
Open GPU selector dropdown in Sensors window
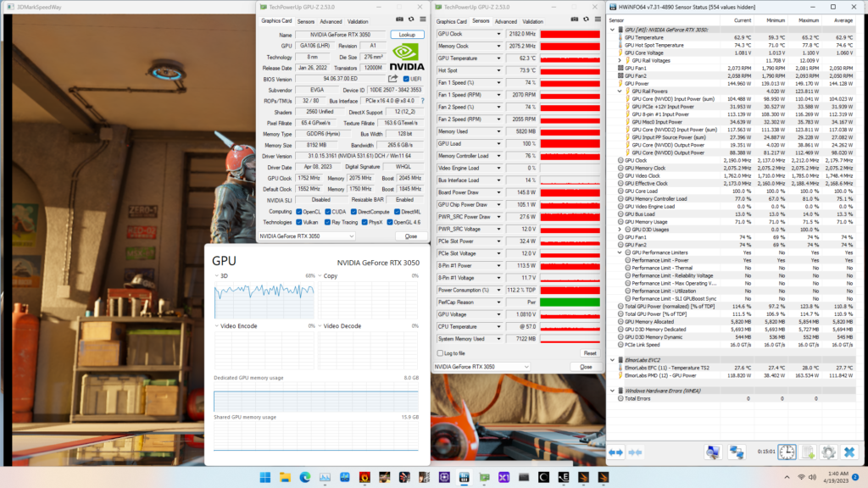click(481, 366)
